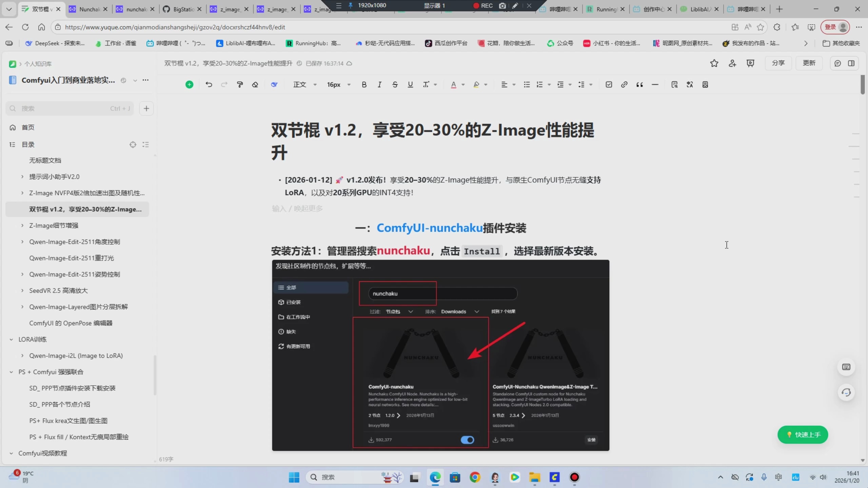
Task: Insert a hyperlink via toolbar
Action: click(624, 84)
